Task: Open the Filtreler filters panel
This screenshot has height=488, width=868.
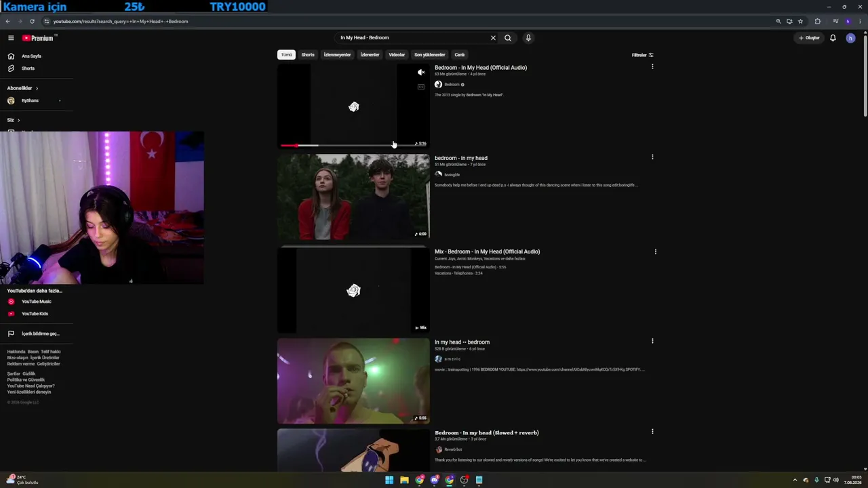Action: (x=642, y=55)
